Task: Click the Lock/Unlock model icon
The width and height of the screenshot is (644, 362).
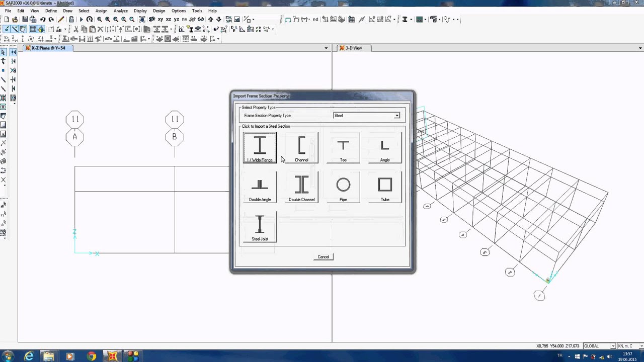Action: (x=71, y=20)
